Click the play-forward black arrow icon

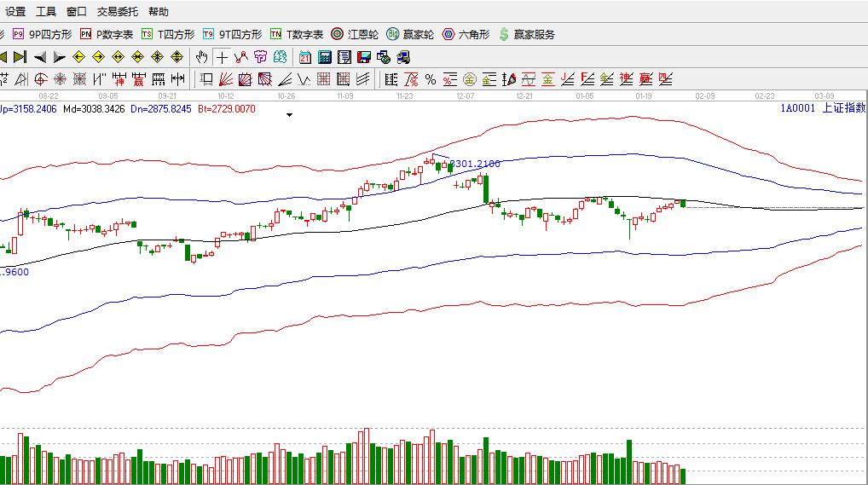pyautogui.click(x=59, y=57)
